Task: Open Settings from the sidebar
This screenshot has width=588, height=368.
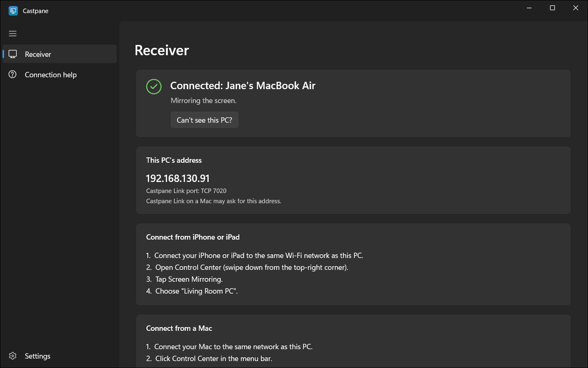Action: pos(60,356)
